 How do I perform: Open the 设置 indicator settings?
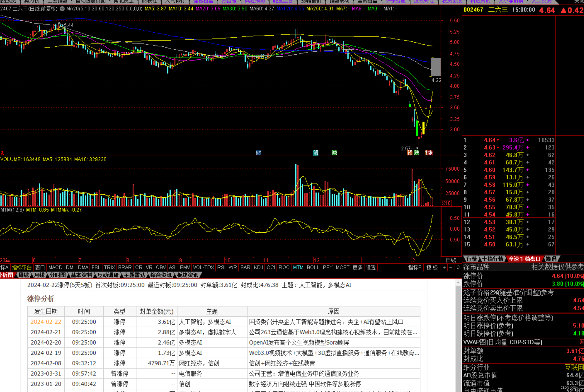coord(371,267)
